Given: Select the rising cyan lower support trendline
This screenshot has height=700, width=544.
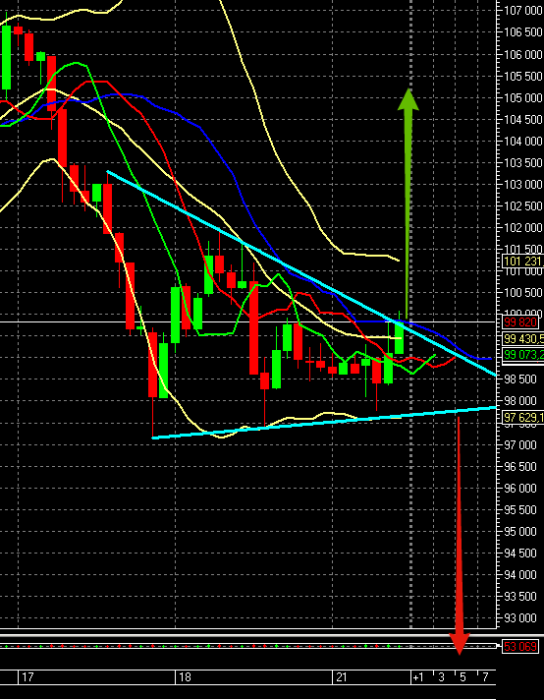Looking at the screenshot, I should (x=324, y=422).
